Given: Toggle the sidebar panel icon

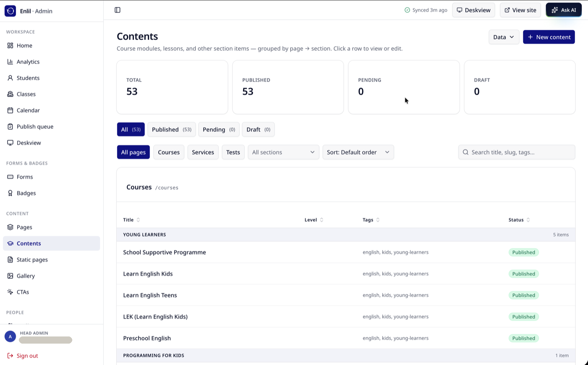Looking at the screenshot, I should coord(118,10).
